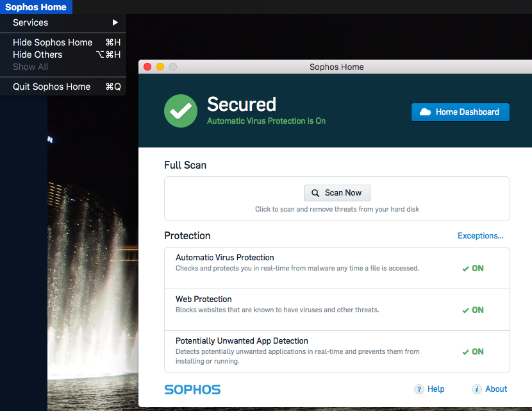532x411 pixels.
Task: Select Hide Others menu entry
Action: coord(63,55)
